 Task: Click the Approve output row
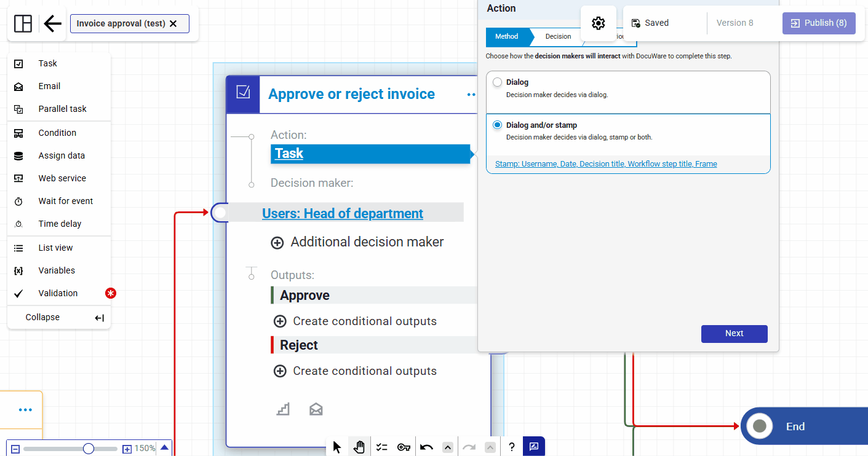click(375, 296)
